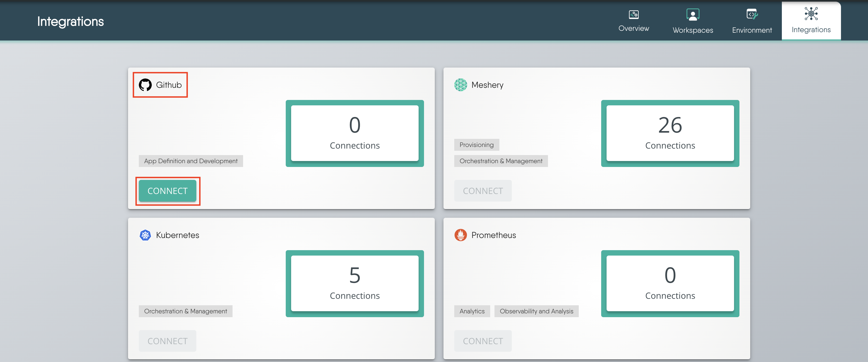This screenshot has width=868, height=362.
Task: Click Kubernetes' 5 Connections counter
Action: [355, 283]
